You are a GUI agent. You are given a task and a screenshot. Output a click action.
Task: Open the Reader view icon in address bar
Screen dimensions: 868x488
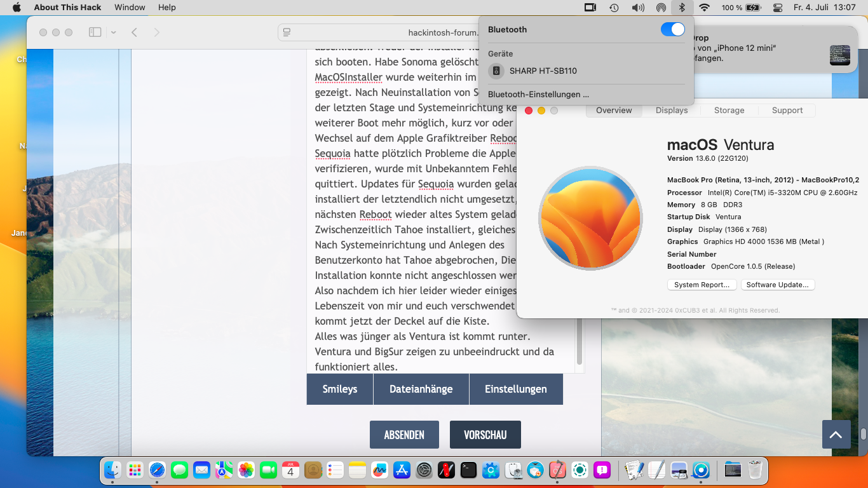(287, 32)
